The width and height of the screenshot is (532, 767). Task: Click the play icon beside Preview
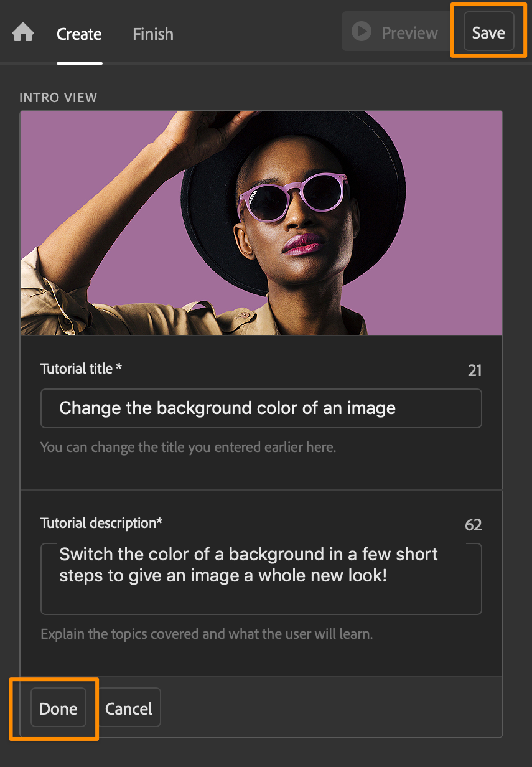tap(362, 32)
